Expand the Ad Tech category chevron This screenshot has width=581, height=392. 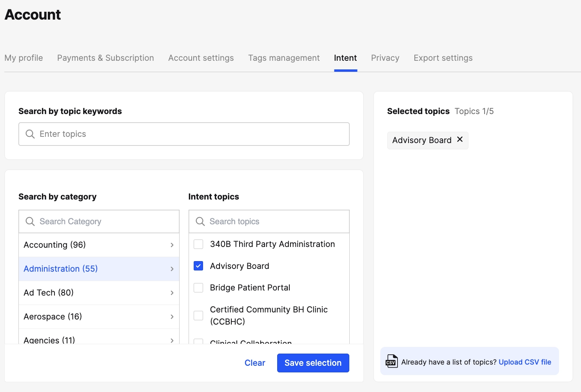click(172, 293)
